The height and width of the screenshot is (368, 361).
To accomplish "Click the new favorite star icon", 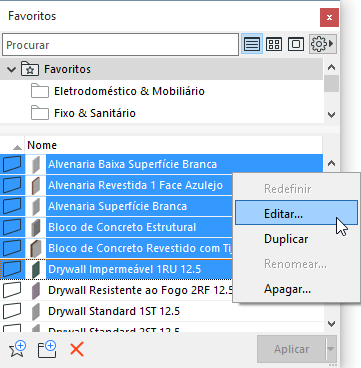I will tap(17, 349).
